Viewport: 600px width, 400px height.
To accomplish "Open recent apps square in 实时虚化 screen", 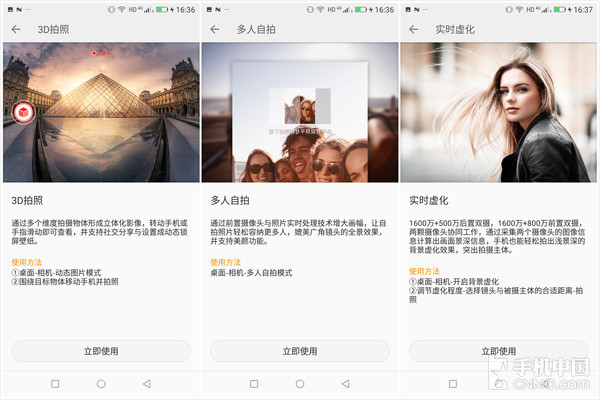I will tap(453, 384).
